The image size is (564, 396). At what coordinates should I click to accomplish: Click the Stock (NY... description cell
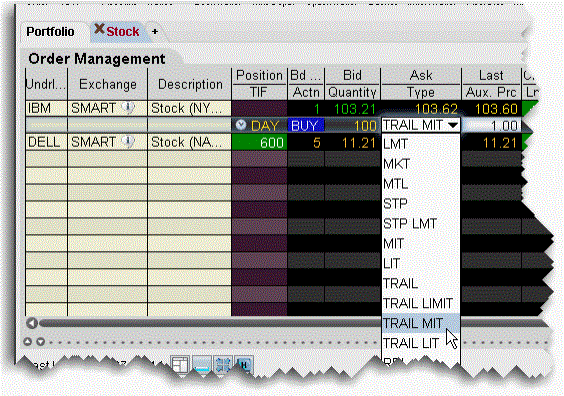(189, 108)
